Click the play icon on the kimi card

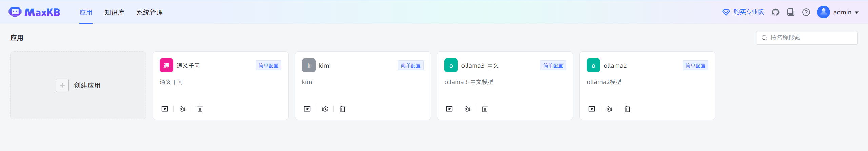(307, 109)
